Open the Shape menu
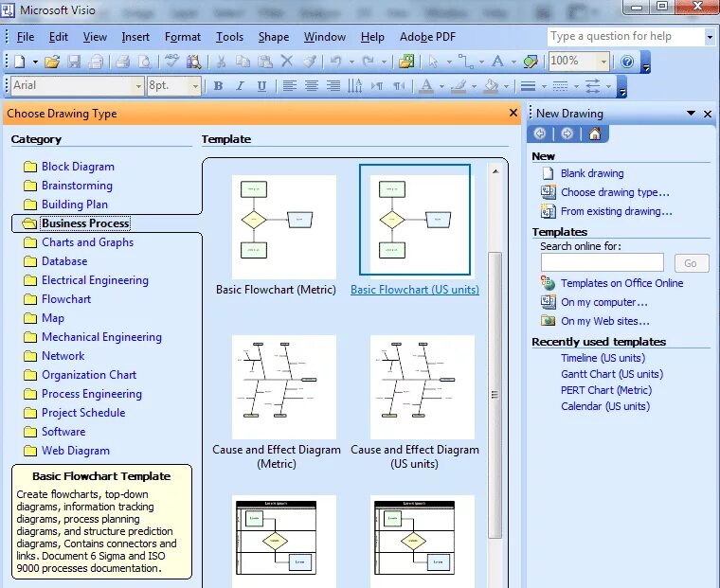This screenshot has width=720, height=588. coord(274,37)
